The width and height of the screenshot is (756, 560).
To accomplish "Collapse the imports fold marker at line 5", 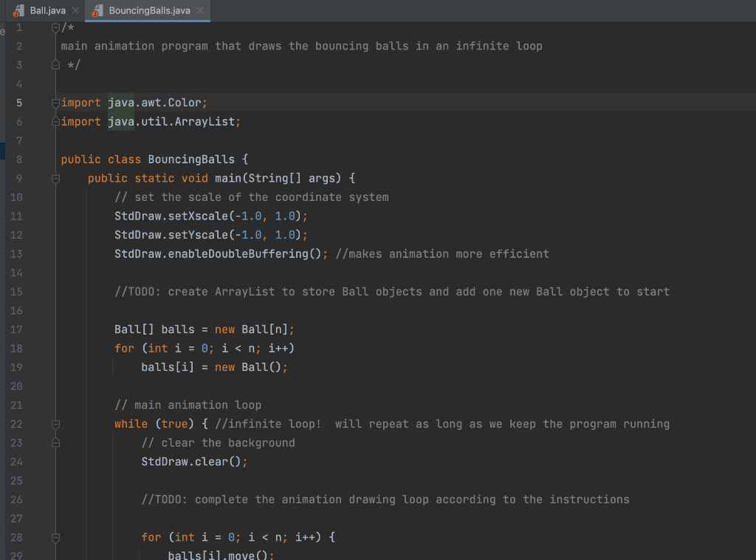I will 55,103.
